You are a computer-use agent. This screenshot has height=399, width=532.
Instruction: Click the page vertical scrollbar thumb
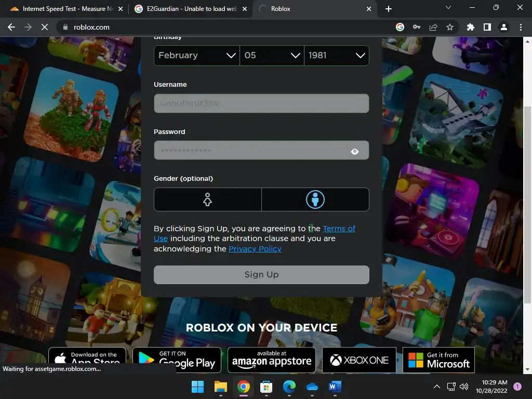point(527,205)
